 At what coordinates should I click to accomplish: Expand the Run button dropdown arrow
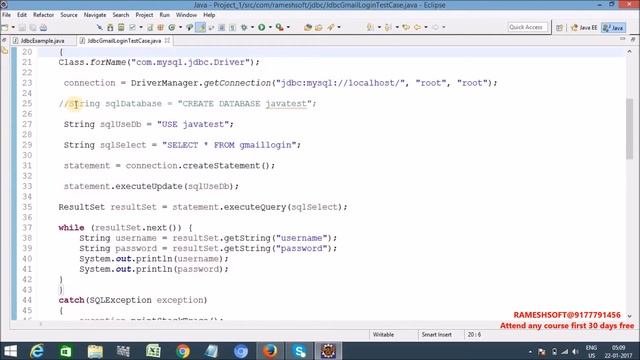[x=270, y=27]
